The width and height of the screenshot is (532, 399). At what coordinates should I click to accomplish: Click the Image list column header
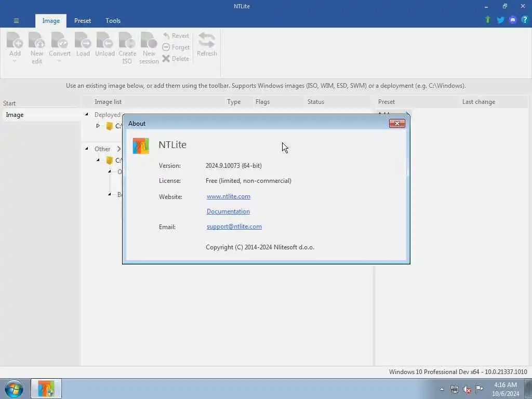pos(108,102)
